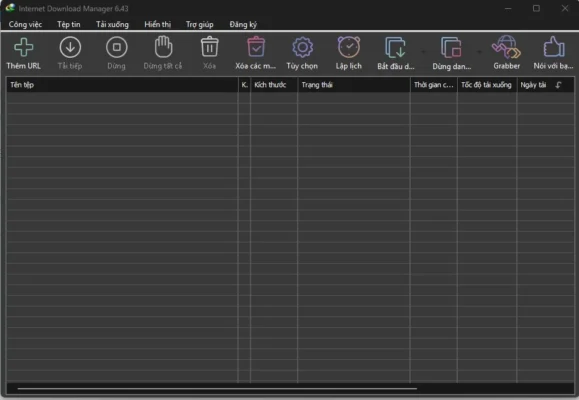Click the Dừng dan... queue stop icon
Viewport: 579px width, 400px height.
click(451, 47)
